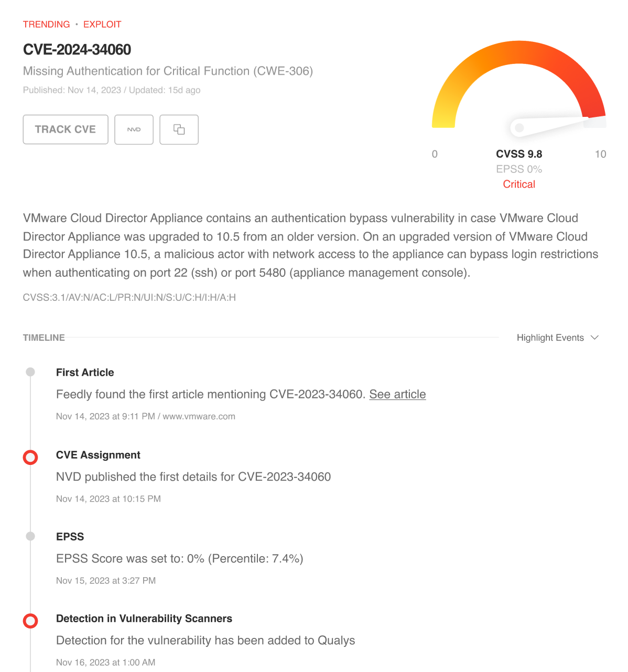Click the TRENDING tag

tap(46, 25)
